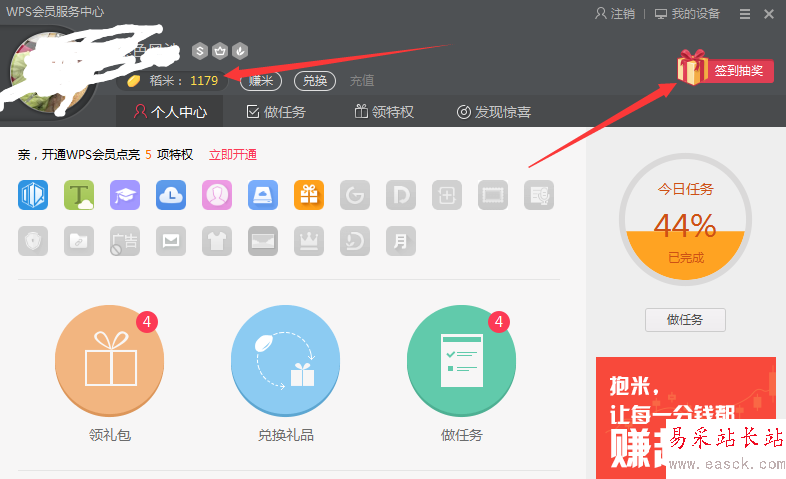Viewport: 786px width, 479px height.
Task: Open the 兑换礼品 exchange circle
Action: (x=286, y=361)
